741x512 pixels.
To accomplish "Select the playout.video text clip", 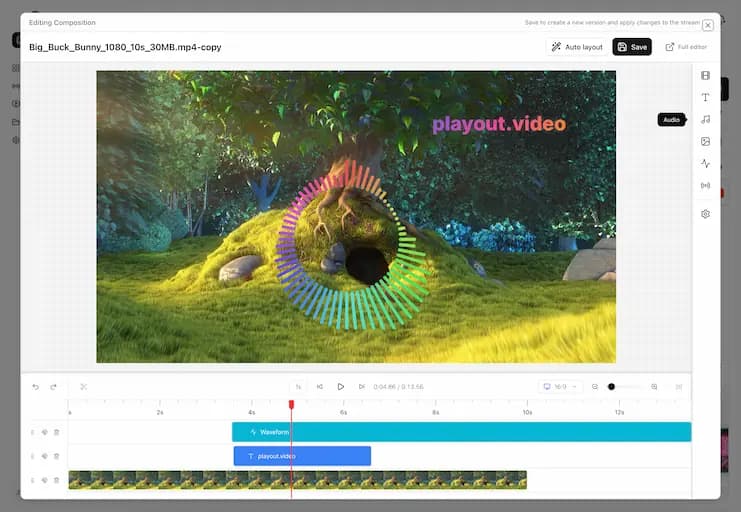I will pyautogui.click(x=302, y=456).
